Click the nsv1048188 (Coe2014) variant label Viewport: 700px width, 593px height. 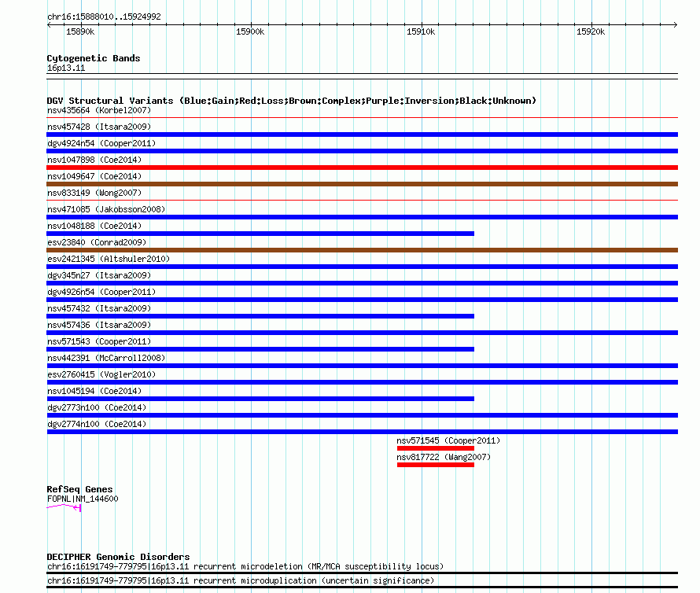pyautogui.click(x=94, y=226)
